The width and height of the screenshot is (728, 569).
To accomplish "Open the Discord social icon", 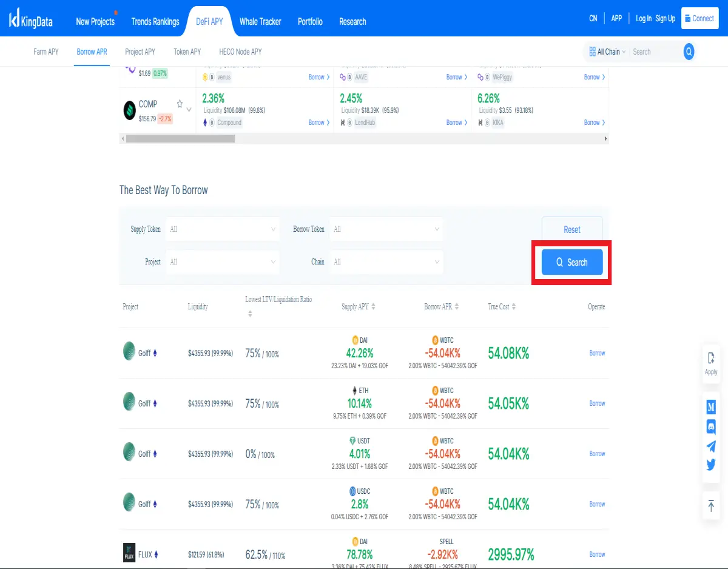I will pyautogui.click(x=711, y=426).
